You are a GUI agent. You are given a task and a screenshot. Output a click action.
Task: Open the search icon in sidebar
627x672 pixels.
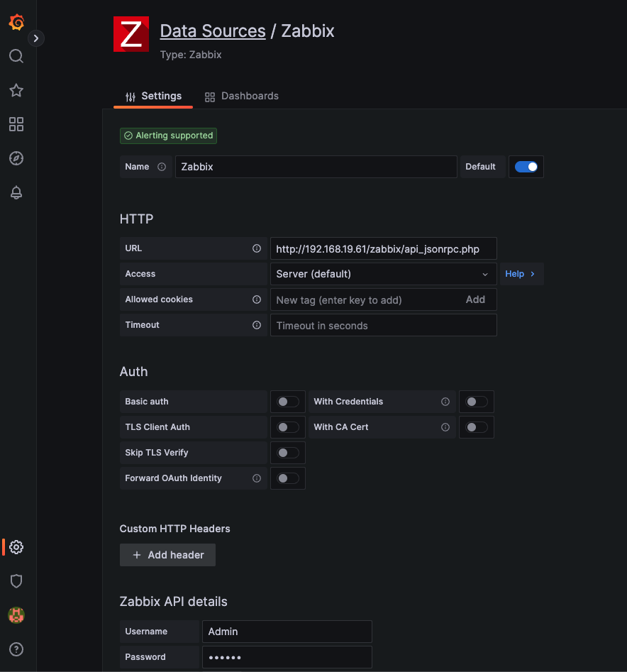(x=16, y=56)
